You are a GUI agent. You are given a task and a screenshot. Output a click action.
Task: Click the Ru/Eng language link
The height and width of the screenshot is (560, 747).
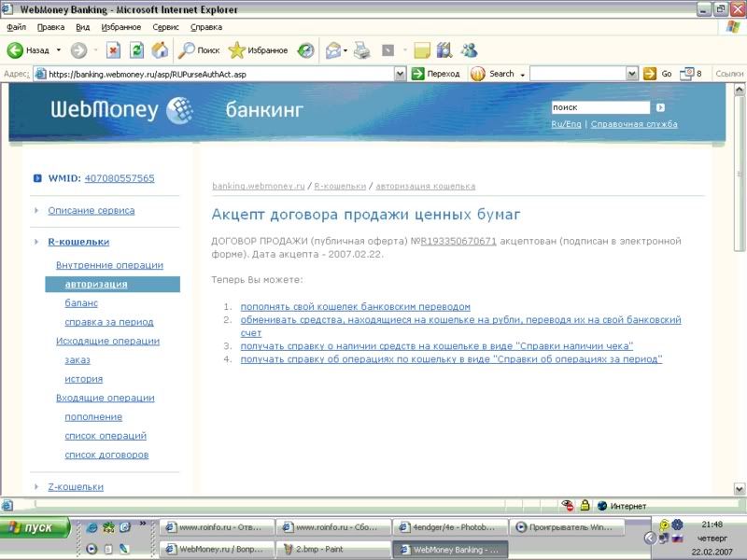566,124
